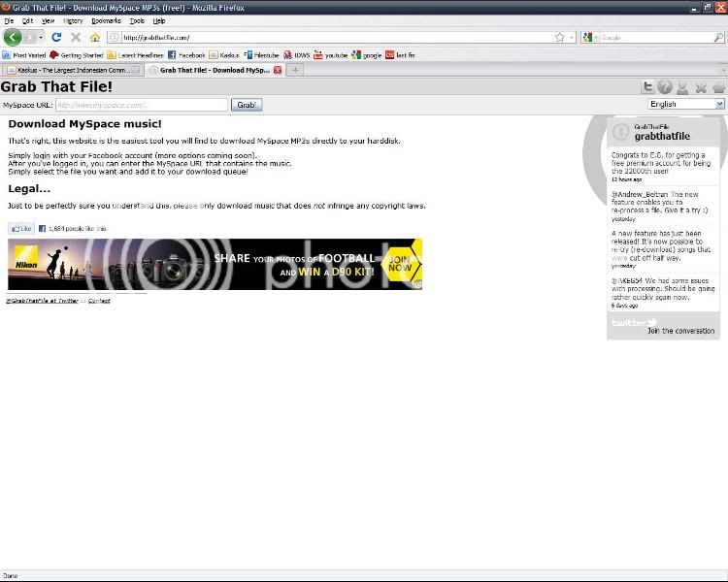This screenshot has height=582, width=728.
Task: Reload the current page
Action: (56, 37)
